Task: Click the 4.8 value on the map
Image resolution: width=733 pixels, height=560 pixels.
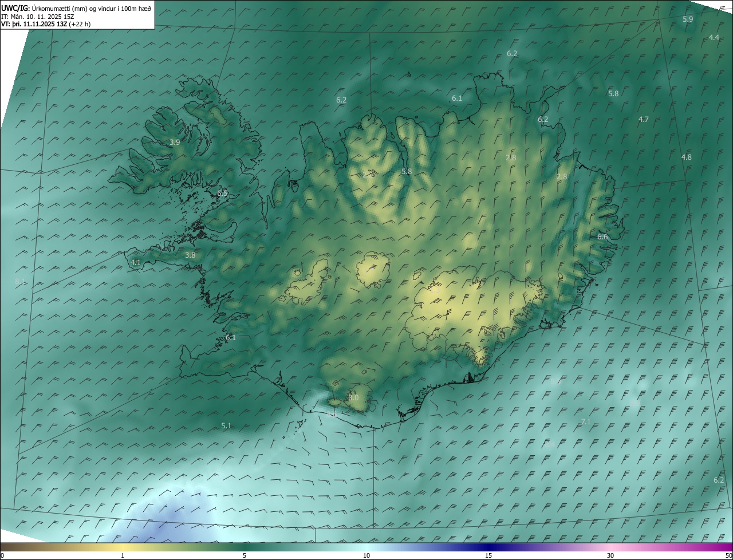Action: coord(686,157)
